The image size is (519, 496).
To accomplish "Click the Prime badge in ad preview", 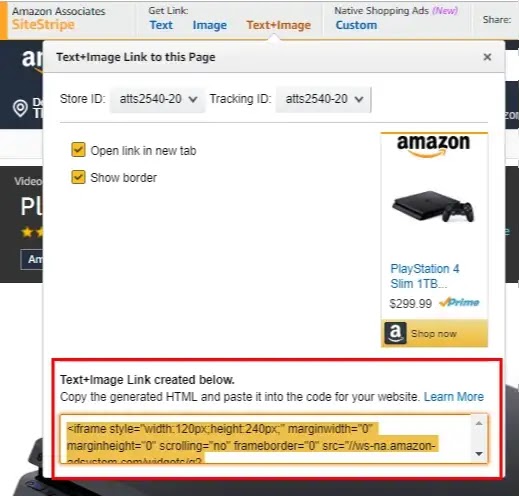I will pyautogui.click(x=460, y=302).
